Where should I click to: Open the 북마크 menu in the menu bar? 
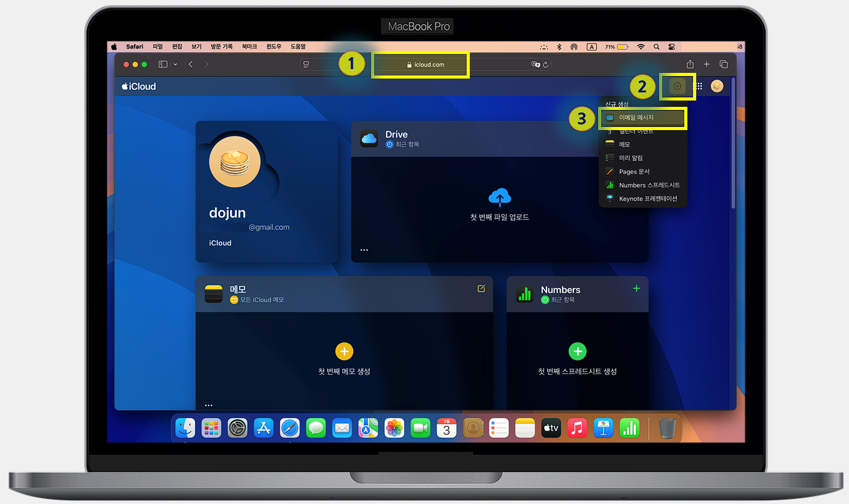(250, 47)
